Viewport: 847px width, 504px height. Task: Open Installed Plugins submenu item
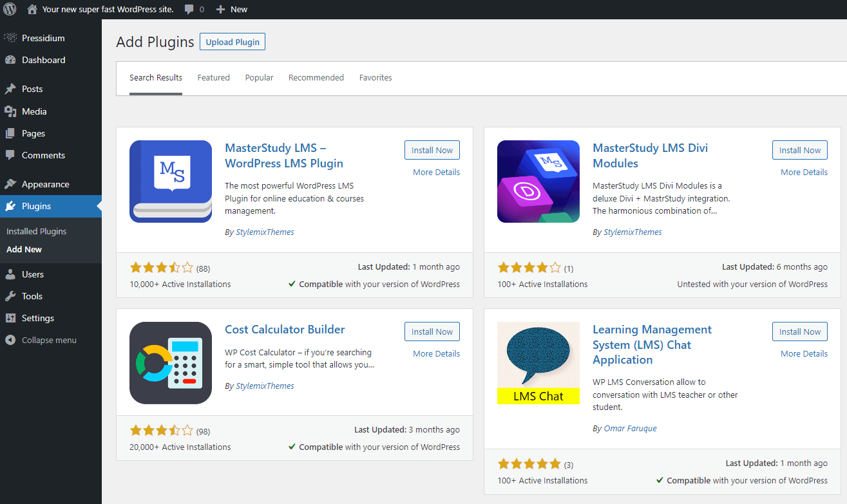click(x=37, y=231)
